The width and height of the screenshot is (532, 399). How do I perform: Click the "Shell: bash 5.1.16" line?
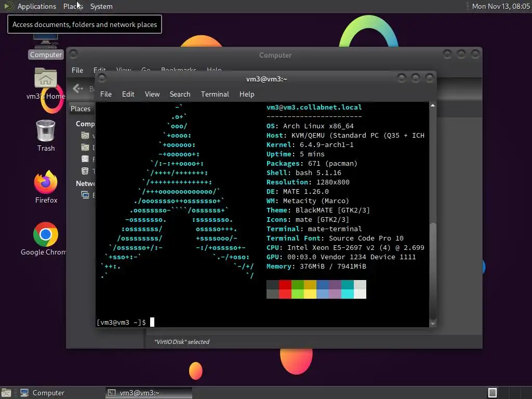(x=303, y=172)
